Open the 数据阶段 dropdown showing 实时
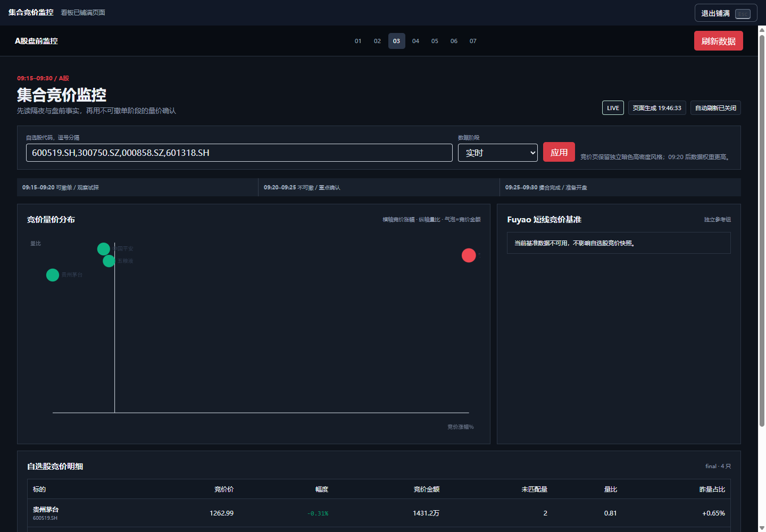 pos(498,153)
